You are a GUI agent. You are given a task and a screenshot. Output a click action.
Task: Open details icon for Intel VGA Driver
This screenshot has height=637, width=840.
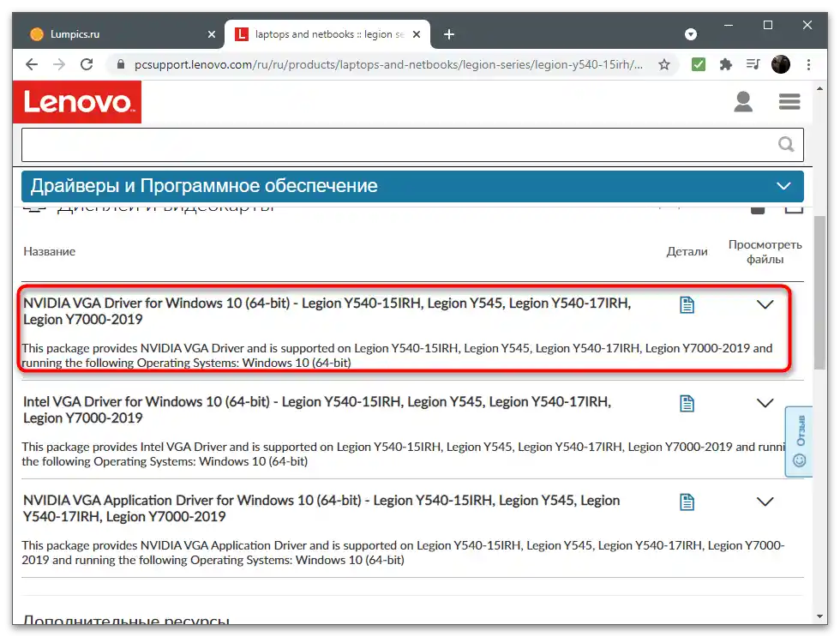tap(687, 404)
